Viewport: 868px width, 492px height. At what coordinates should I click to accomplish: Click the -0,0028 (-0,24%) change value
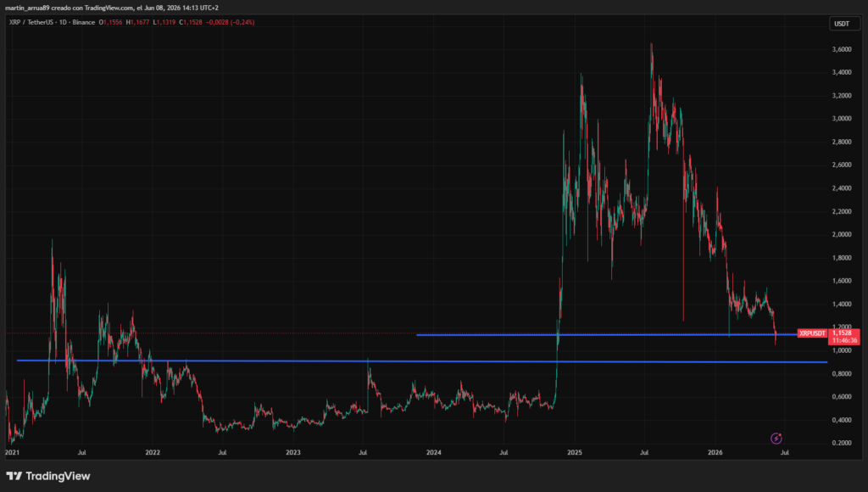(x=231, y=22)
